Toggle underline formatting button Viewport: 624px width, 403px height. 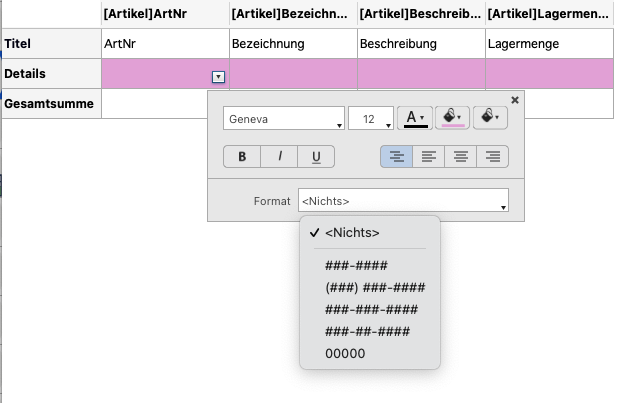316,157
